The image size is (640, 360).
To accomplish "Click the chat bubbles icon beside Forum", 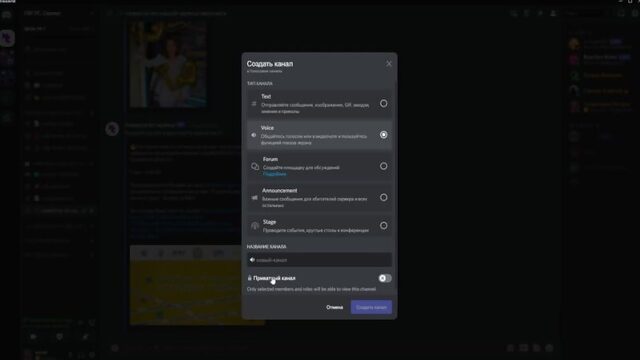I will (255, 166).
